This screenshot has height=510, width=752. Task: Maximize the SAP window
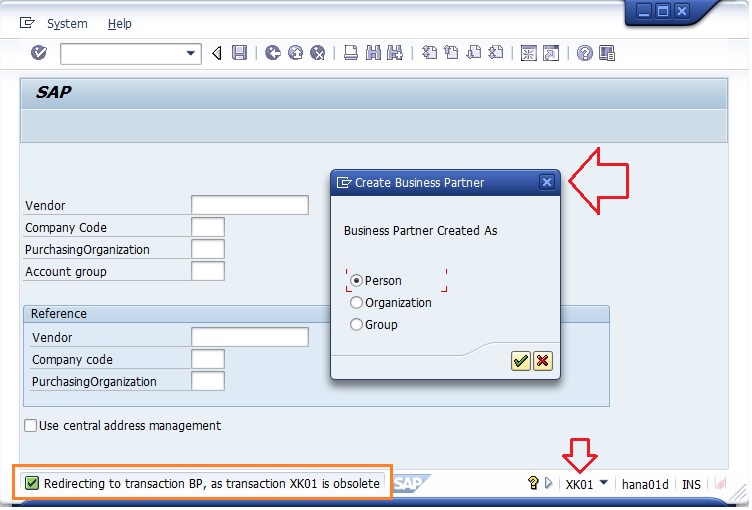pyautogui.click(x=662, y=11)
